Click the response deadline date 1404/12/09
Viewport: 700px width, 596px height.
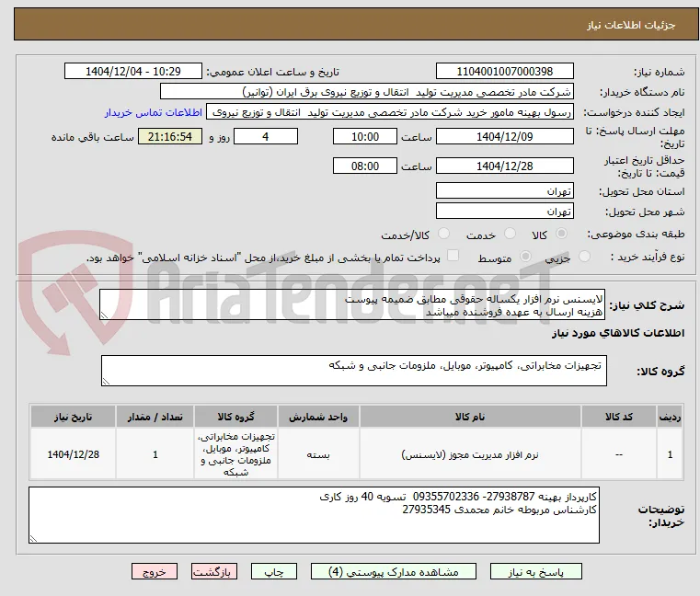coord(505,137)
